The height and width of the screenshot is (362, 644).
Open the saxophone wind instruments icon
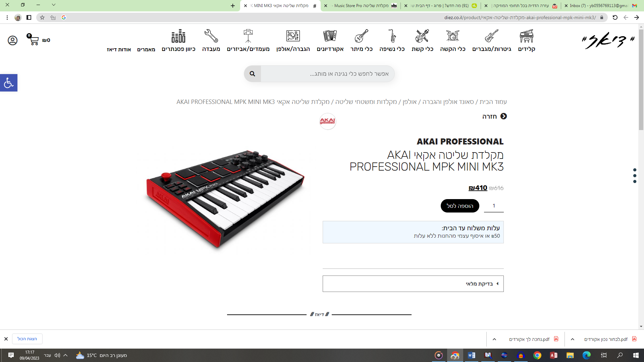392,36
